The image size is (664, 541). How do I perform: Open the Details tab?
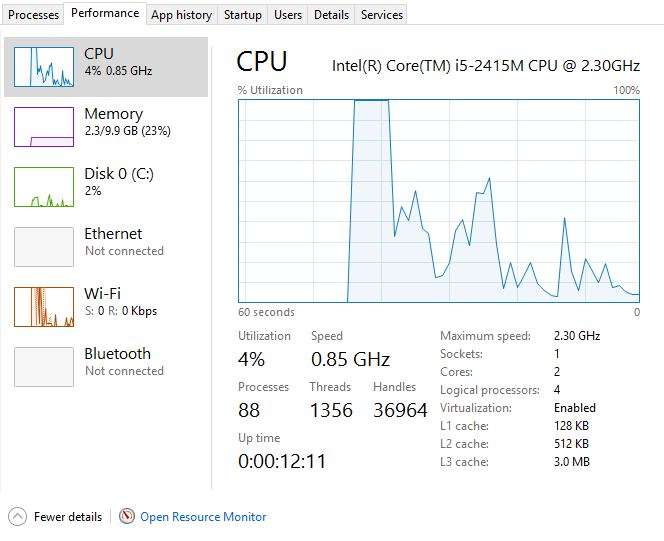[x=331, y=15]
